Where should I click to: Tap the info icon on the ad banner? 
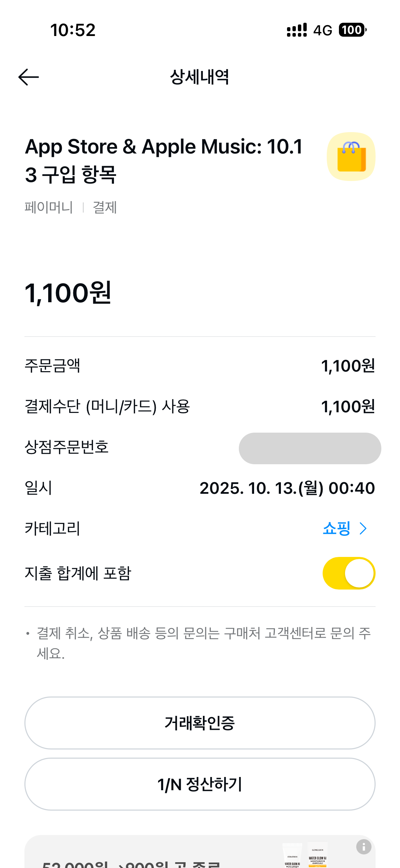(x=363, y=847)
